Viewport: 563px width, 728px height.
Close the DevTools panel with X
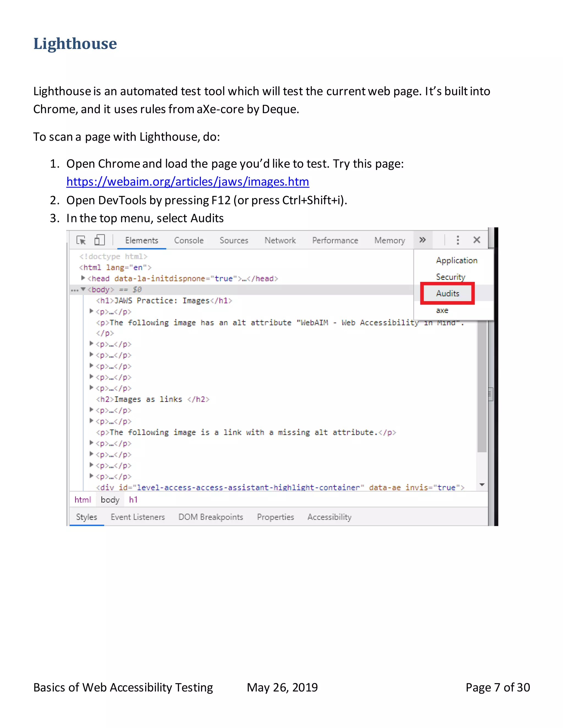pos(477,240)
